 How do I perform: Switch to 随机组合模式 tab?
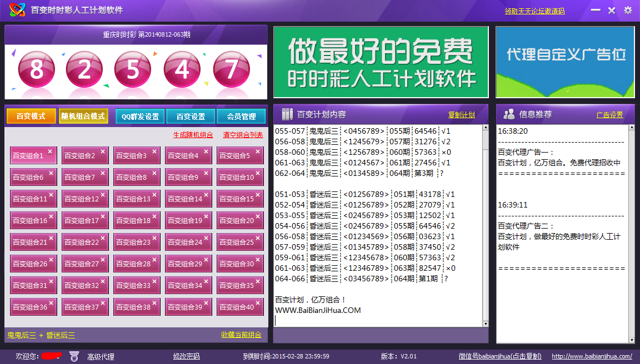point(83,116)
